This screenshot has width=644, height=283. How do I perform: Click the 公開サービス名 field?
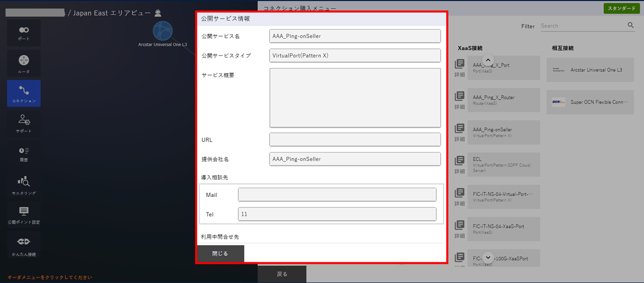(x=355, y=36)
